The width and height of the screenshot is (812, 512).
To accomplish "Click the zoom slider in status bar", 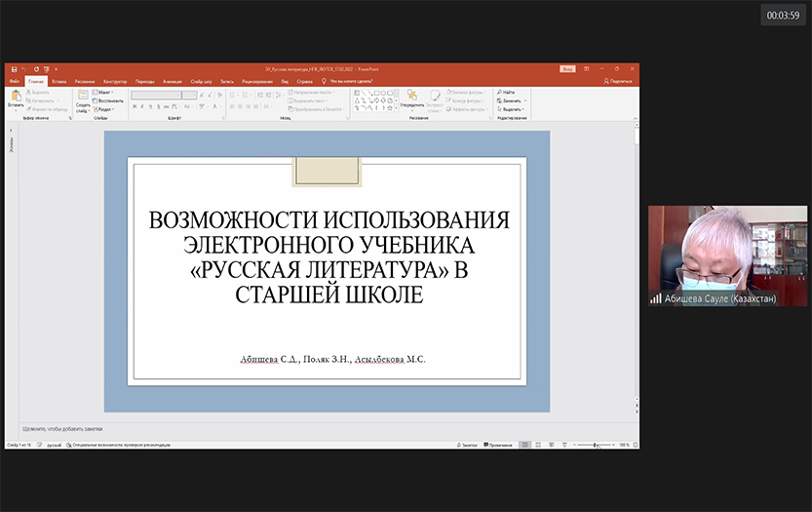I will point(597,445).
